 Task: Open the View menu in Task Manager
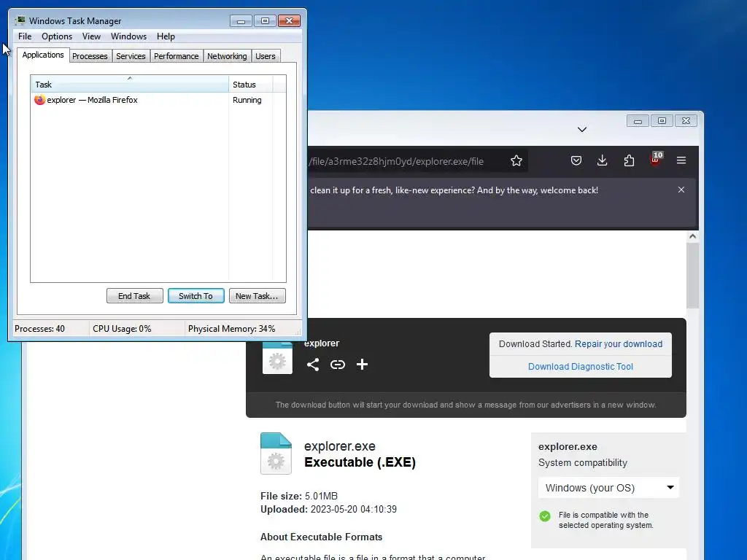pos(91,36)
